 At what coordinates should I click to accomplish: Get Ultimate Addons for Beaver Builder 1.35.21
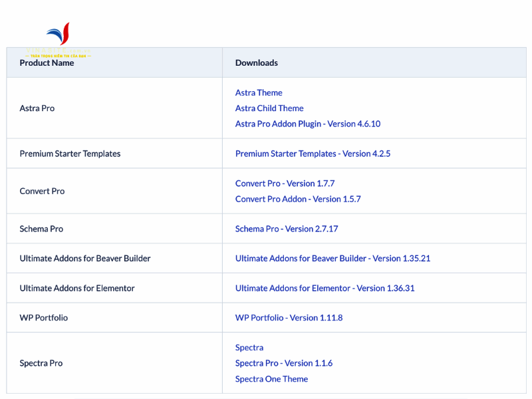point(332,258)
